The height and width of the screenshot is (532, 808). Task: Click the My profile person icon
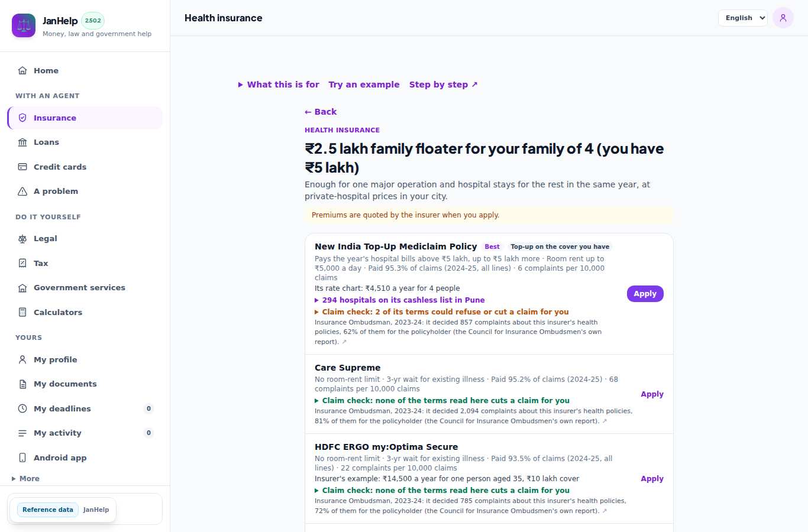click(x=22, y=359)
